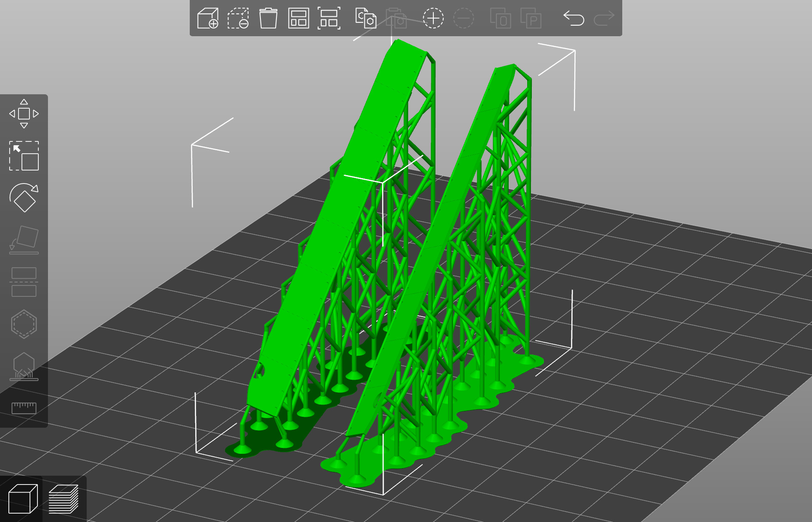This screenshot has width=812, height=522.
Task: Click the Split to parts icon
Action: pyautogui.click(x=531, y=18)
